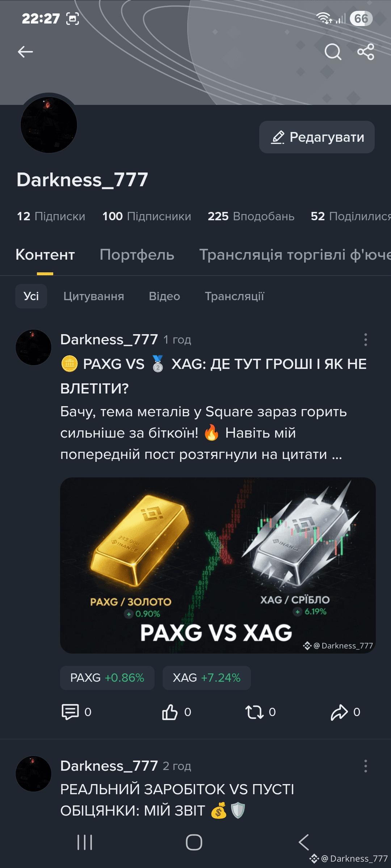
Task: Open the search magnifier icon
Action: click(333, 52)
